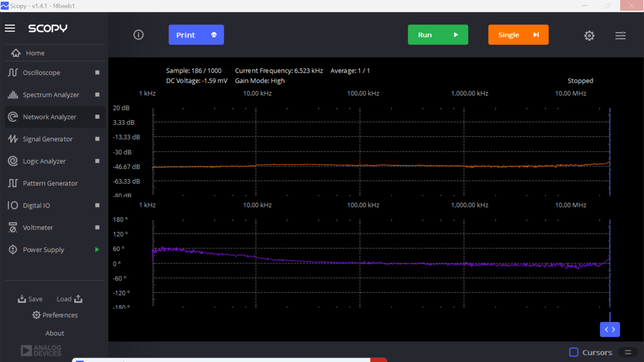Viewport: 644px width, 362px height.
Task: Click the Average: 1 / 1 readout
Action: click(x=350, y=71)
